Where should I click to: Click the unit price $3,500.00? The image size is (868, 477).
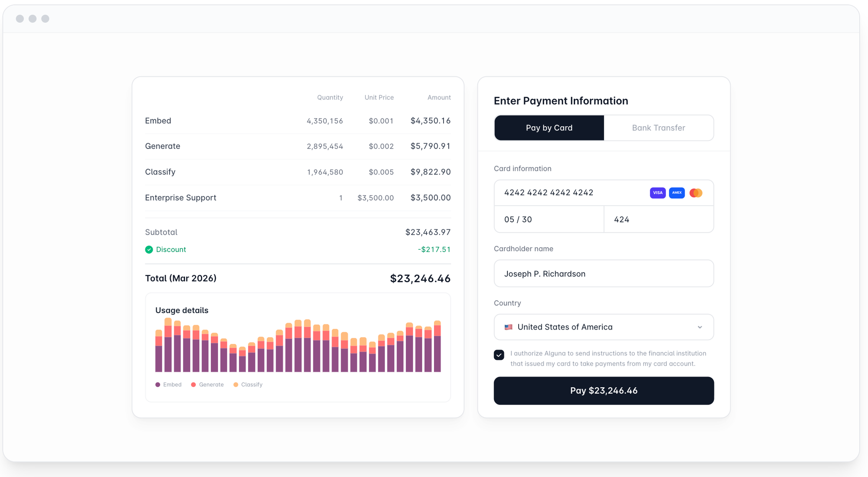[375, 198]
